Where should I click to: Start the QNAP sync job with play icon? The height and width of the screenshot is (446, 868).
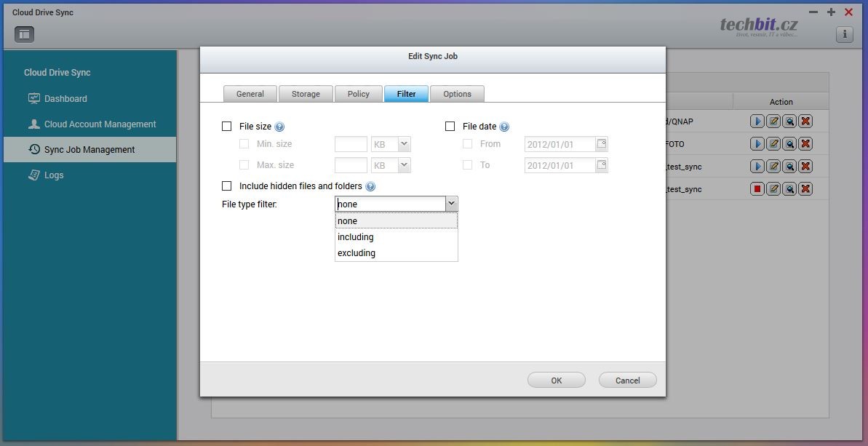point(757,122)
